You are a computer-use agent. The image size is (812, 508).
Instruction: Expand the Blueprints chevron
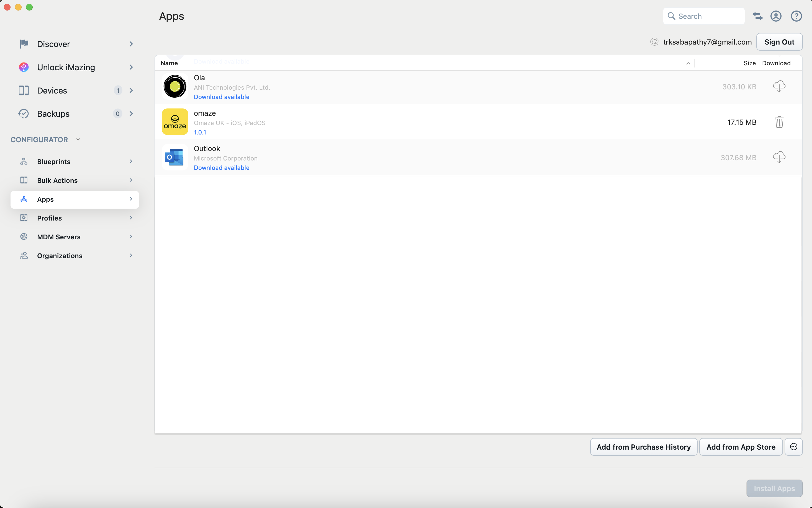click(131, 161)
